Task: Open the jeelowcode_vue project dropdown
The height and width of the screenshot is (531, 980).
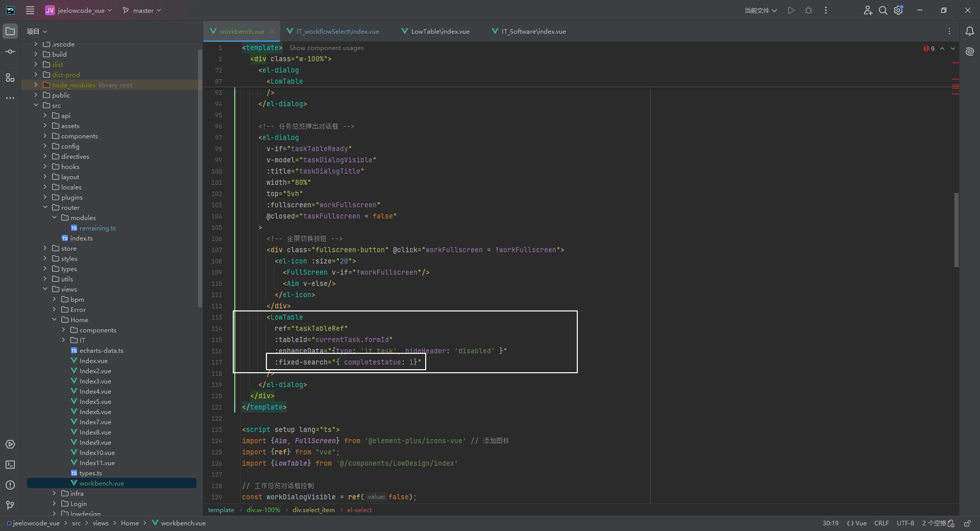Action: (x=79, y=10)
